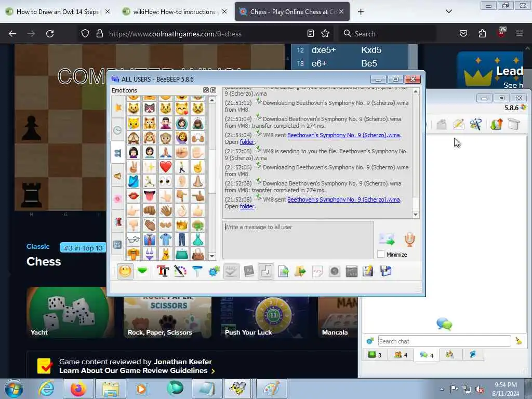The height and width of the screenshot is (399, 532).
Task: Click the broom clear search icon
Action: tap(518, 341)
